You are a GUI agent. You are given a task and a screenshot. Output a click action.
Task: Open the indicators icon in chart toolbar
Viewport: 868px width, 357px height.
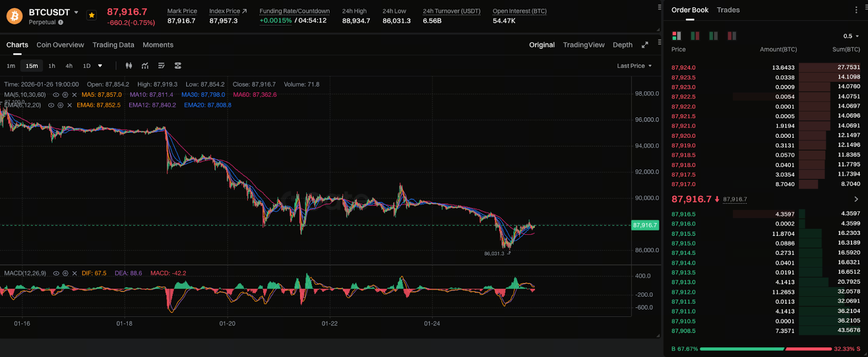tap(145, 66)
